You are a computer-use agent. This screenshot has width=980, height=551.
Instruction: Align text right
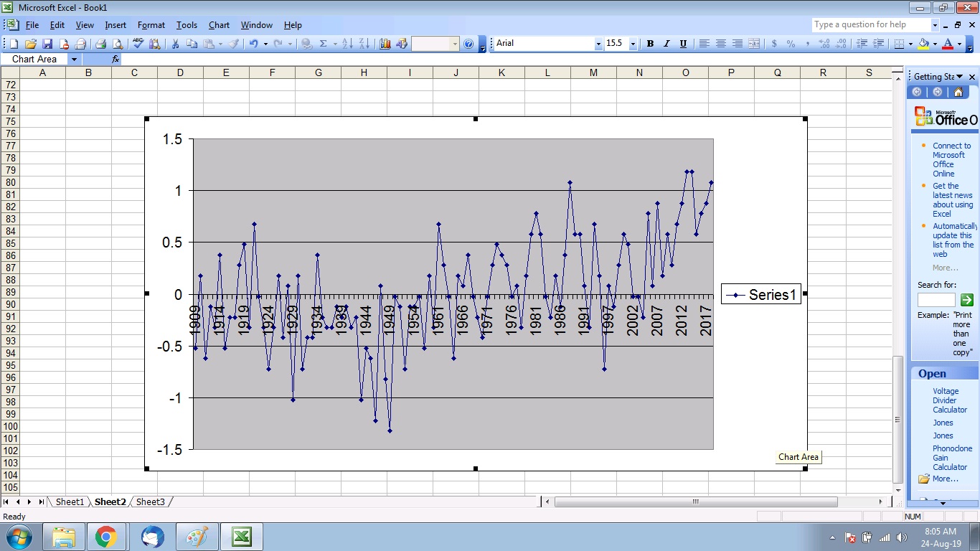738,44
